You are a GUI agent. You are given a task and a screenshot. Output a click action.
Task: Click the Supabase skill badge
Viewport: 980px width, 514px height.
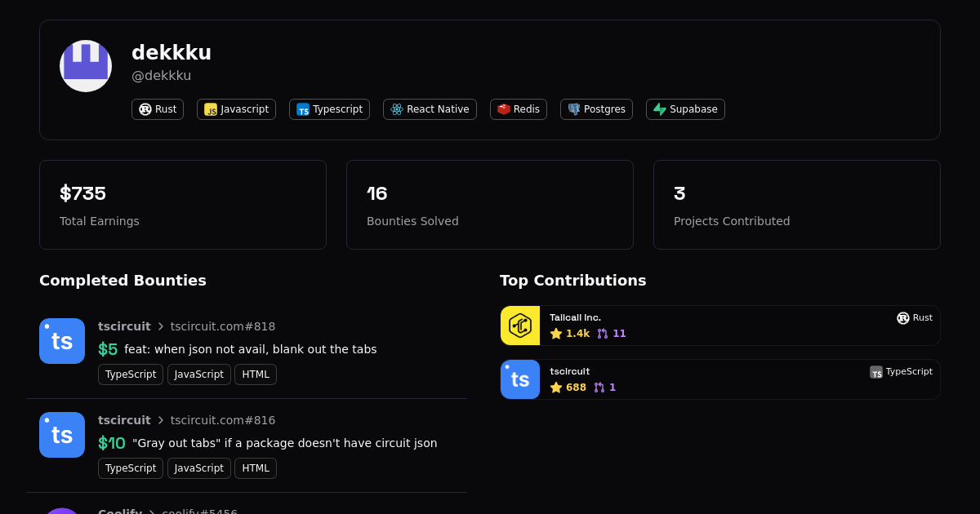[x=685, y=109]
